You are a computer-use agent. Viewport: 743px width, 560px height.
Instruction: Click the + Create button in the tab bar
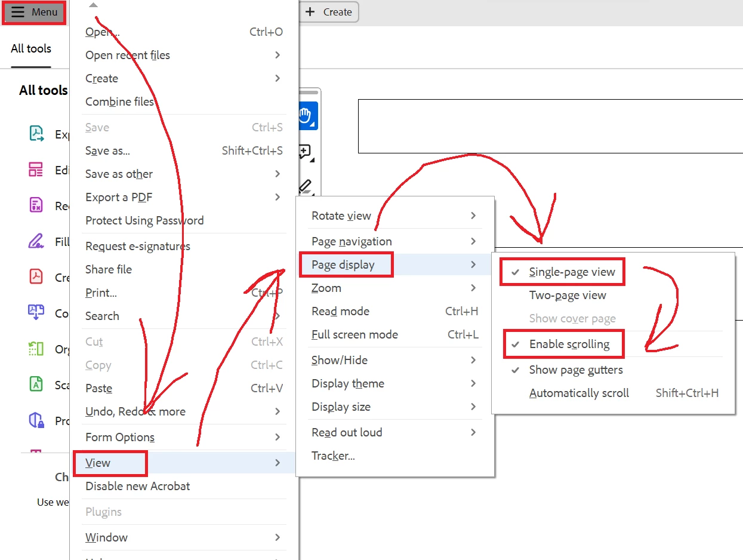pyautogui.click(x=329, y=12)
